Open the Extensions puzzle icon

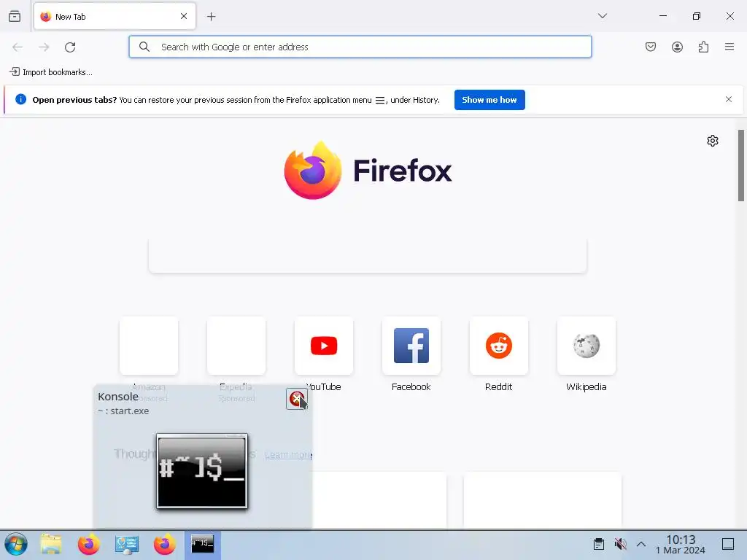703,47
